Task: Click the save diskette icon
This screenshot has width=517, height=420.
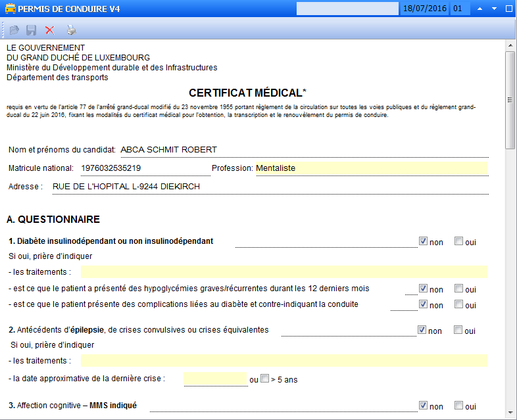Action: click(x=31, y=30)
